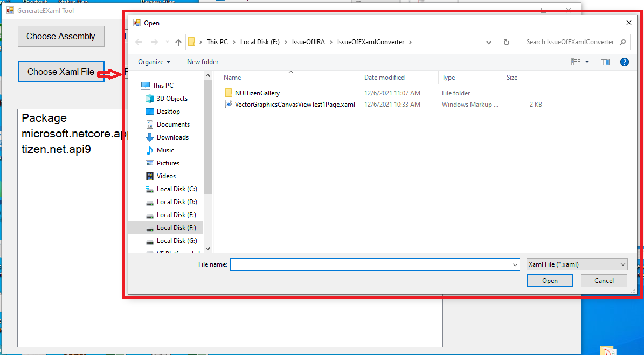Screen dimensions: 644x355
Task: Go up one folder level arrow
Action: tap(178, 42)
